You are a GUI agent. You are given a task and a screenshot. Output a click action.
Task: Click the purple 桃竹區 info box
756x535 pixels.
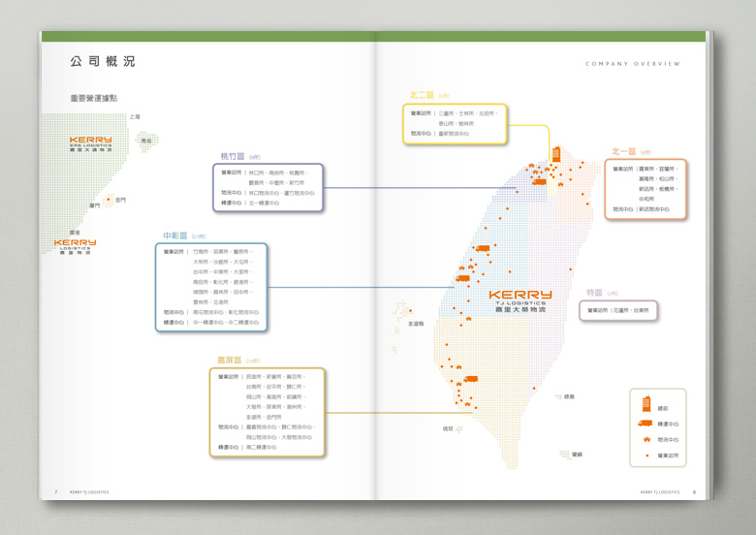tap(268, 187)
